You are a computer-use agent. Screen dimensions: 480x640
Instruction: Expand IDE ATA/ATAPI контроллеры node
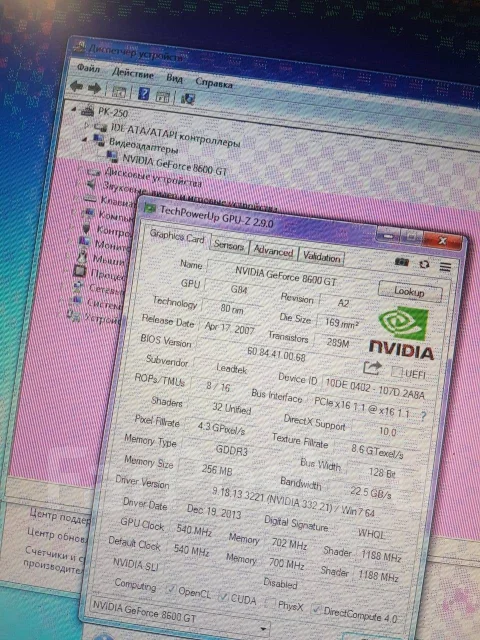click(87, 124)
